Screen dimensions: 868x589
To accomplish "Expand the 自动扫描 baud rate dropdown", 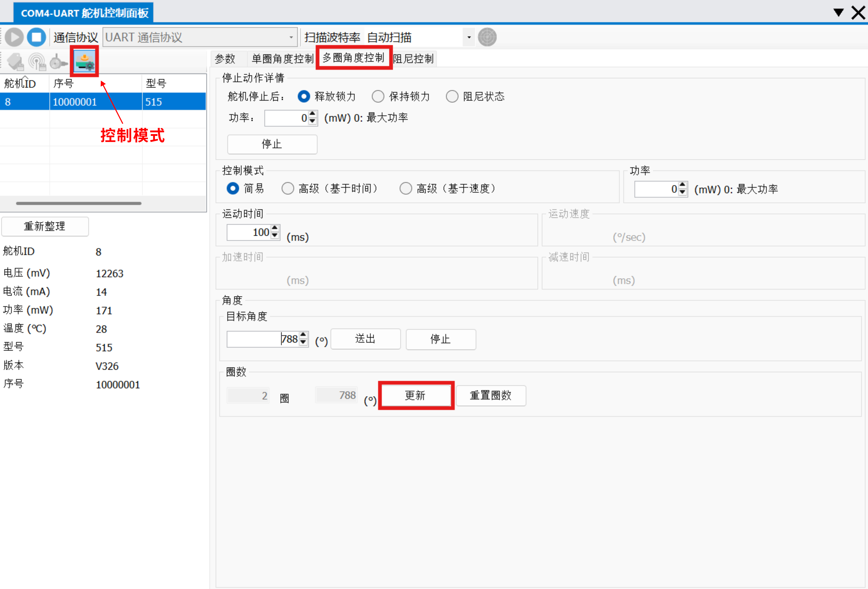I will click(x=469, y=37).
